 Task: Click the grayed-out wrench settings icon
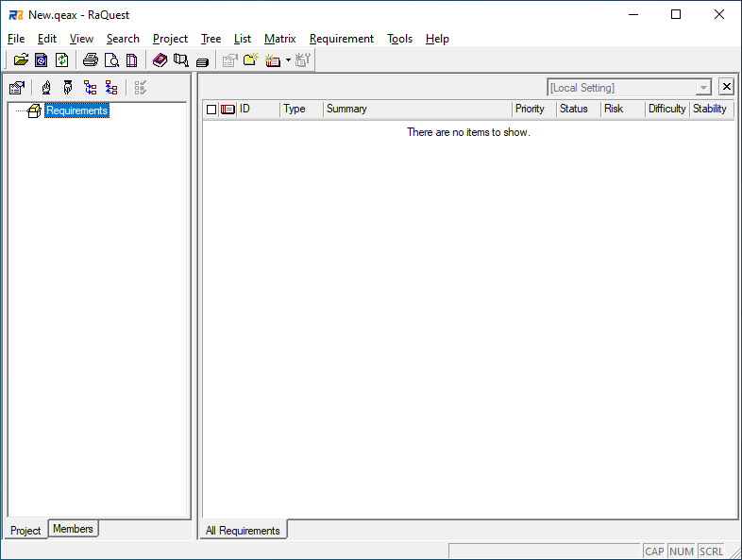(302, 60)
